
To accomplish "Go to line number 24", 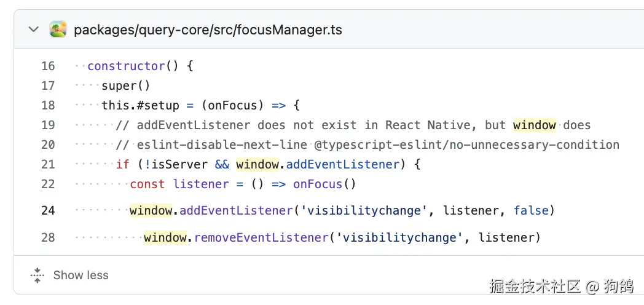I will [48, 210].
